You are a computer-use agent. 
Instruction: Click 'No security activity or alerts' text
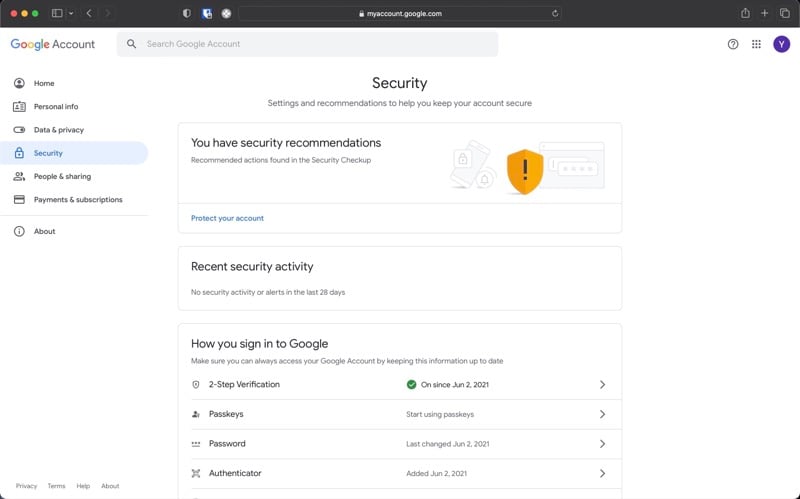click(268, 292)
